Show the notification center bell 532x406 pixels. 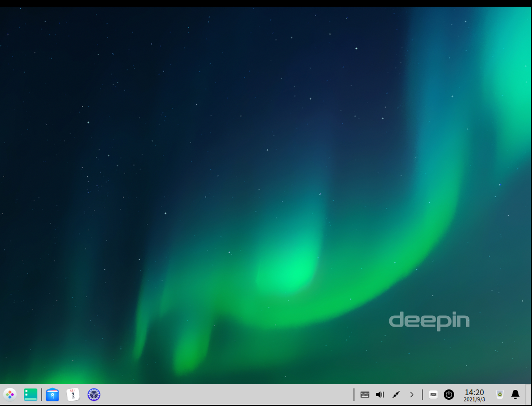coord(515,395)
